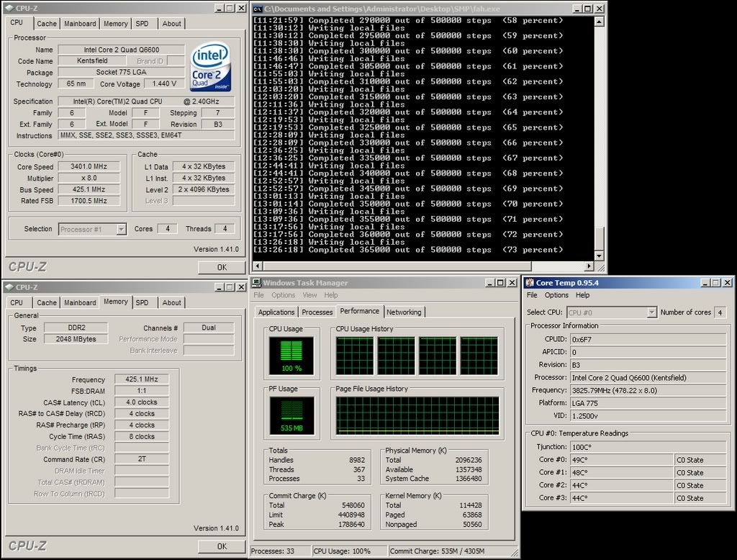Click the CPU-Z title bar icon in bottom window

[x=9, y=286]
